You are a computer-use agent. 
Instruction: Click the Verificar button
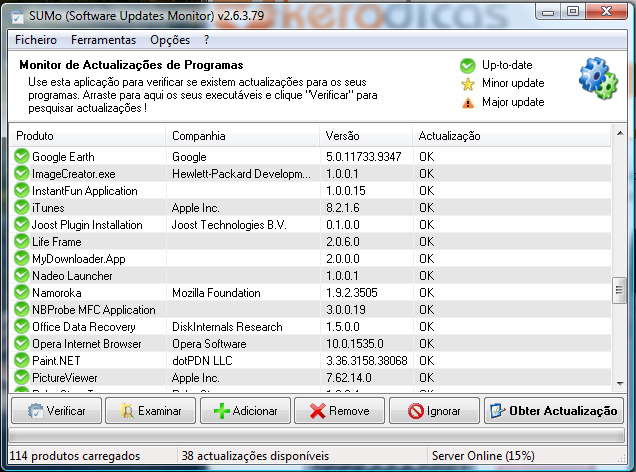point(56,411)
